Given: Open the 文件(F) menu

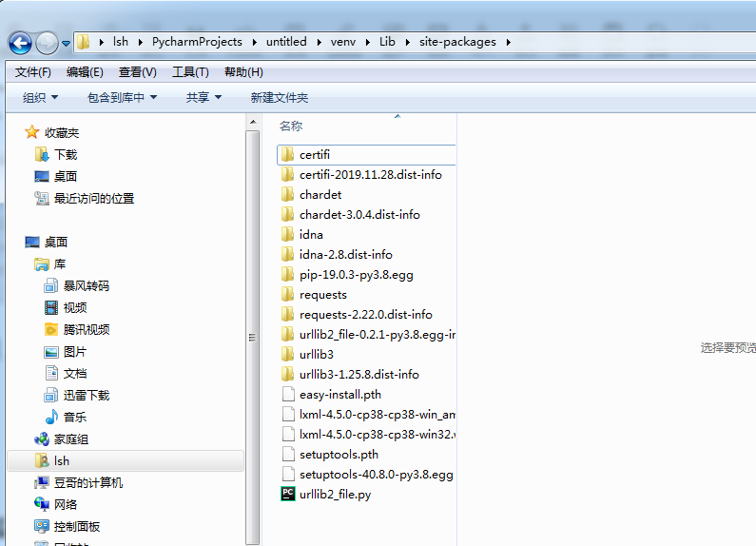Looking at the screenshot, I should pyautogui.click(x=32, y=72).
